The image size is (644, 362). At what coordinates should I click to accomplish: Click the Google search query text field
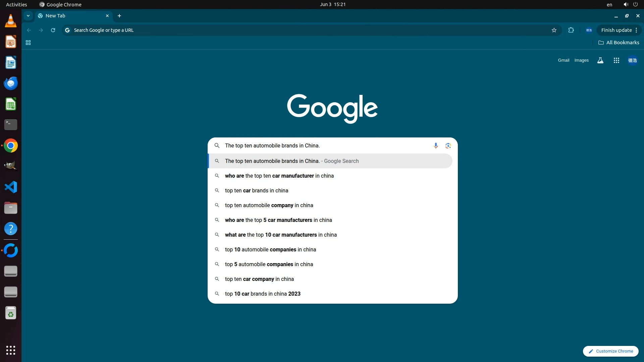325,145
